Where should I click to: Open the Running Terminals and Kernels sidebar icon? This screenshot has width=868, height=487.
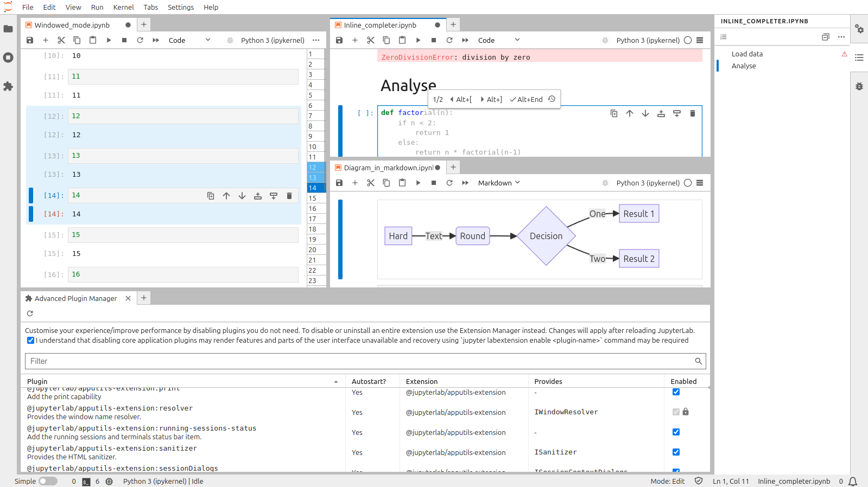click(x=8, y=57)
